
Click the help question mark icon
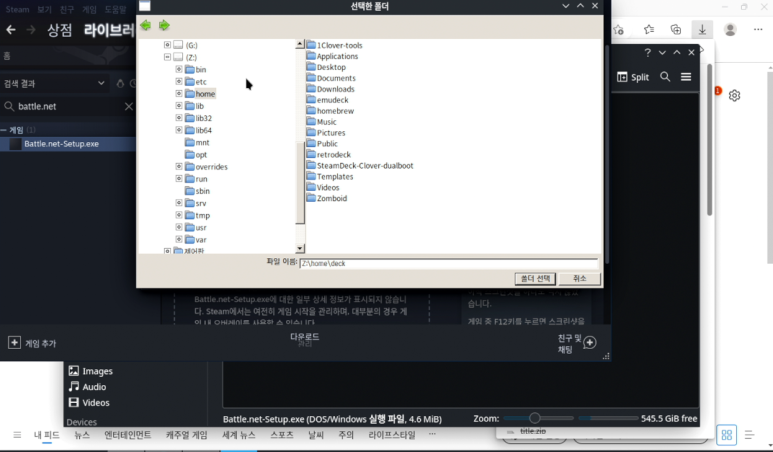click(647, 53)
